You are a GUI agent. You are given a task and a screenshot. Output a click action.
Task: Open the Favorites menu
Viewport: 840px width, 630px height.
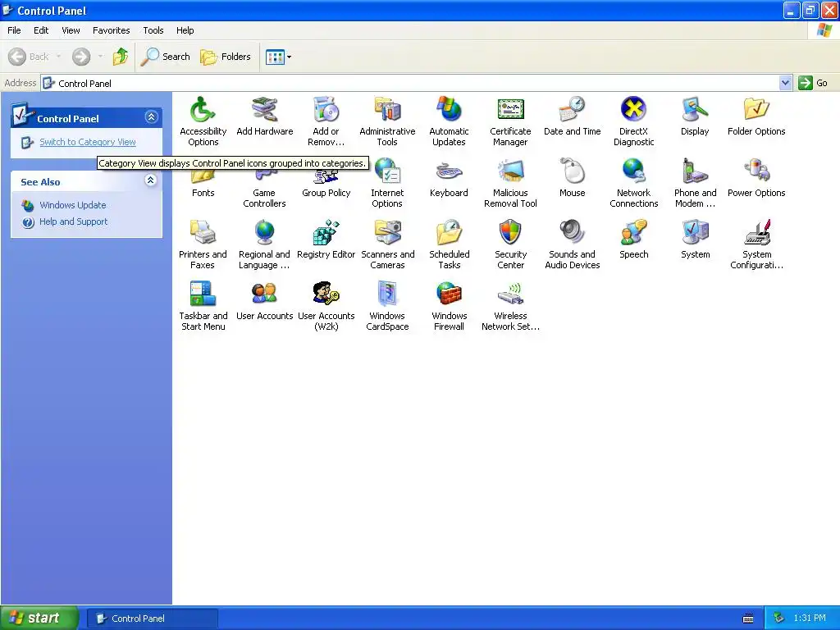(112, 30)
